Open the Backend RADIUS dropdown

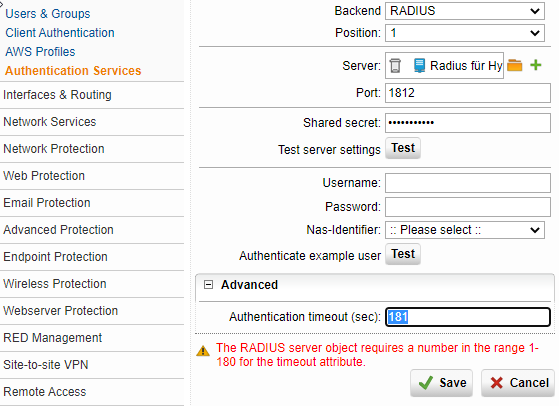[x=465, y=11]
